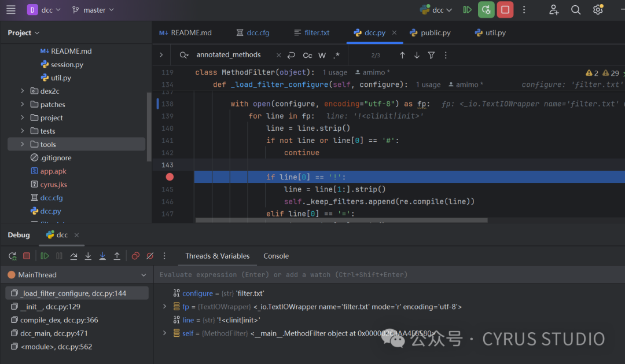Open Search Everywhere magnifier
This screenshot has width=625, height=364.
(576, 10)
